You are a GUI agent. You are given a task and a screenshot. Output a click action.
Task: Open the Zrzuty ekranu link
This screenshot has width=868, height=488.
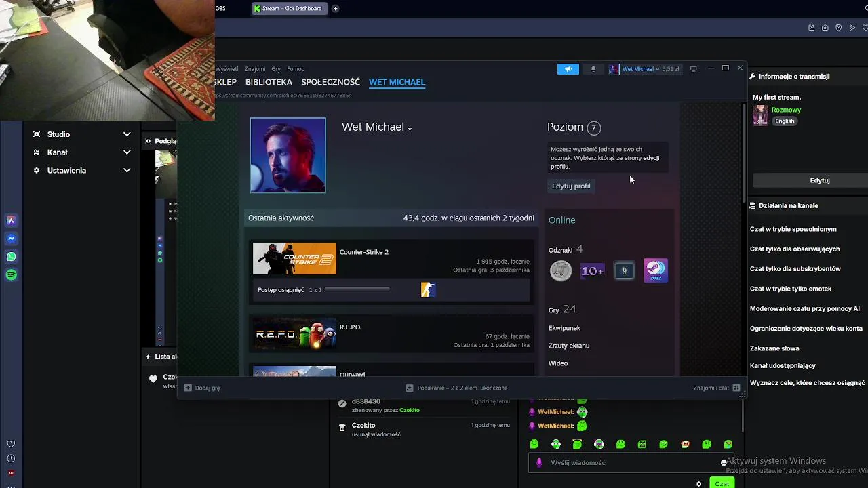click(x=569, y=346)
